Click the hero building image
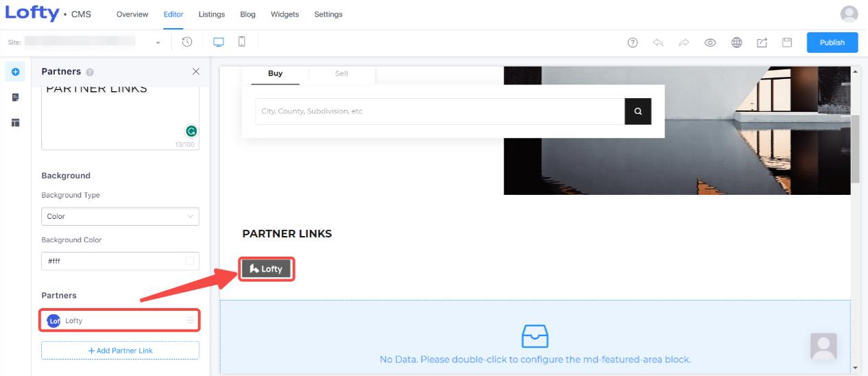 click(x=677, y=130)
